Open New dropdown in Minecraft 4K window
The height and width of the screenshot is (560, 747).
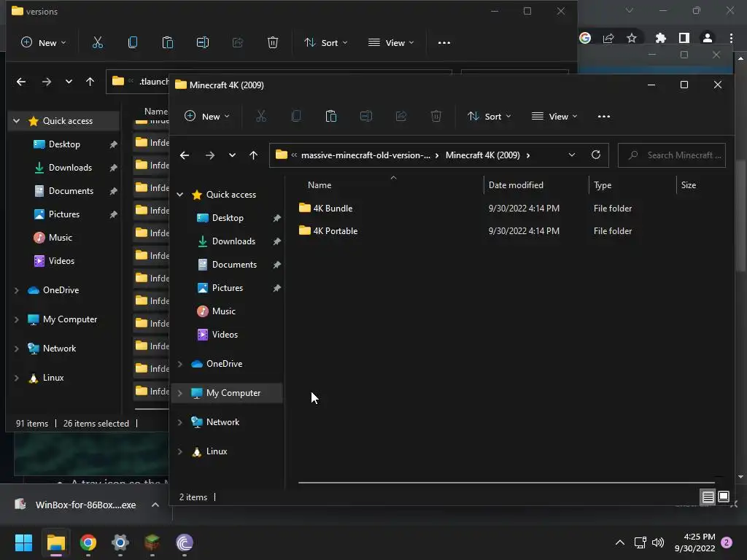[207, 116]
